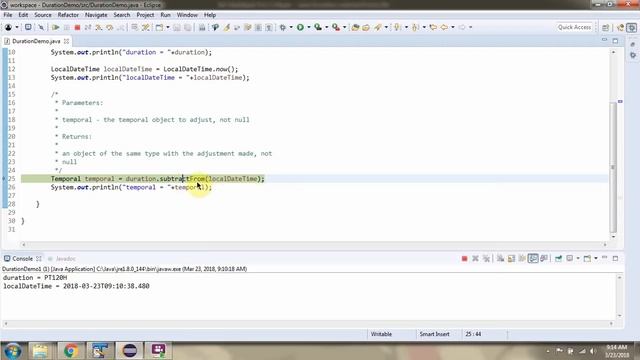Viewport: 640px width, 360px height.
Task: Open the External Tools dropdown arrow
Action: point(344,27)
